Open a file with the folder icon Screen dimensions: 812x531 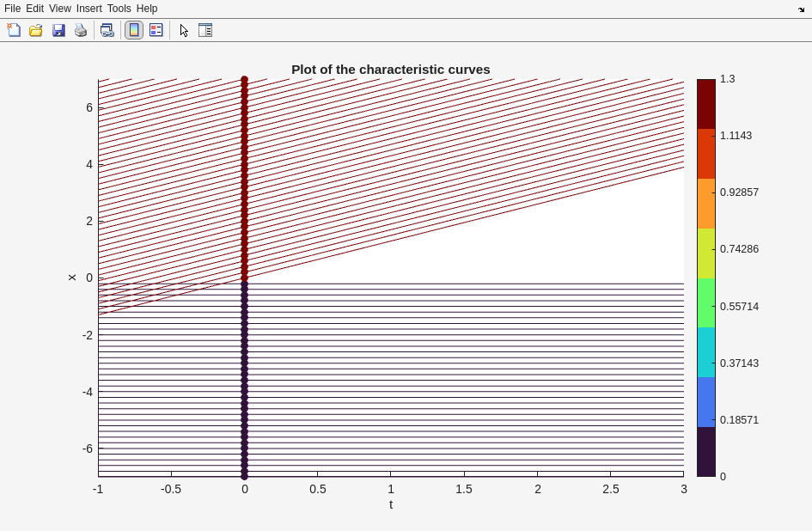tap(36, 30)
